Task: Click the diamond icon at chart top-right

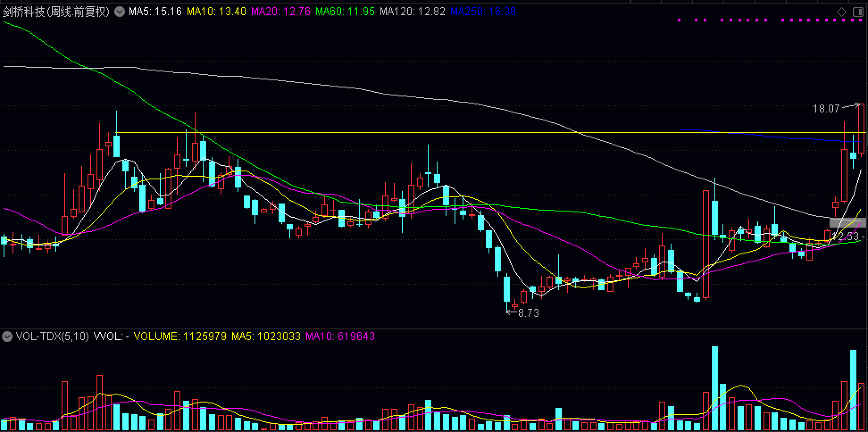Action: (841, 12)
